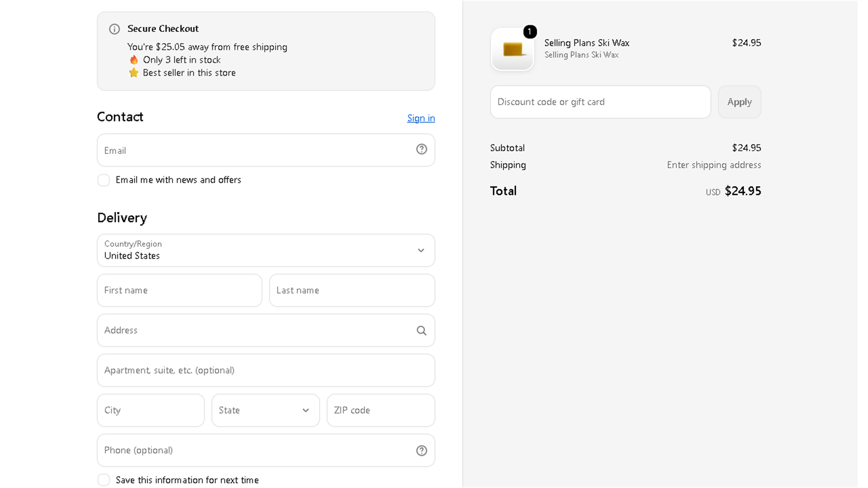
Task: Click the Country/Region chevron arrow
Action: (x=421, y=251)
